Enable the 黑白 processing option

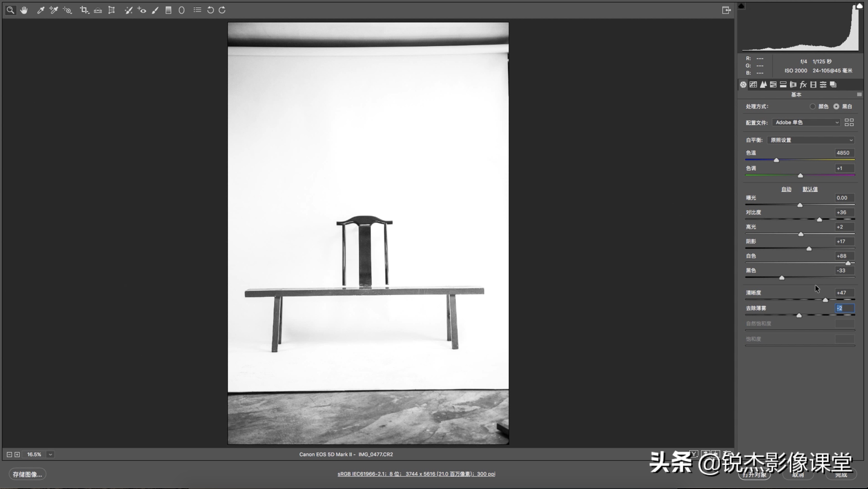tap(837, 106)
